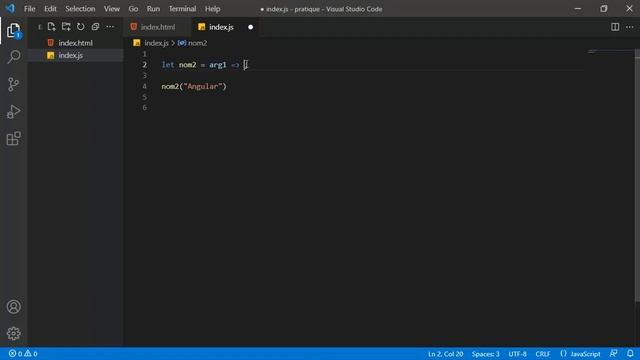
Task: Open the Extensions view
Action: (x=13, y=138)
